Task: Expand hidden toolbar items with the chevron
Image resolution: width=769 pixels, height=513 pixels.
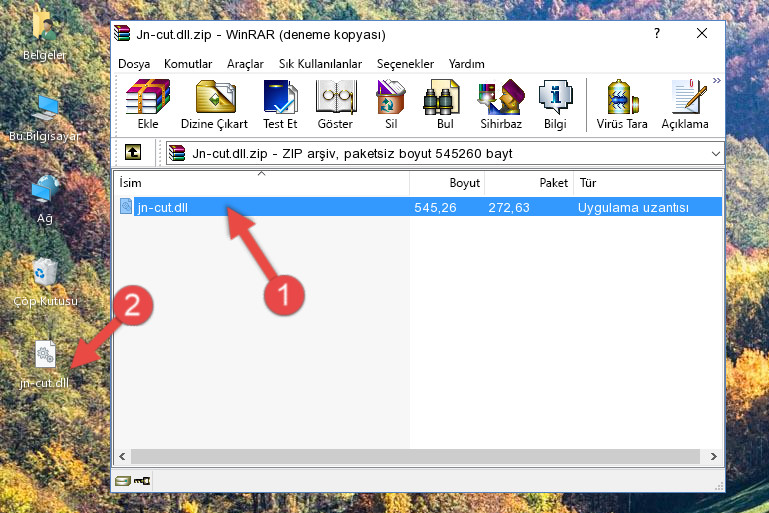Action: point(717,80)
